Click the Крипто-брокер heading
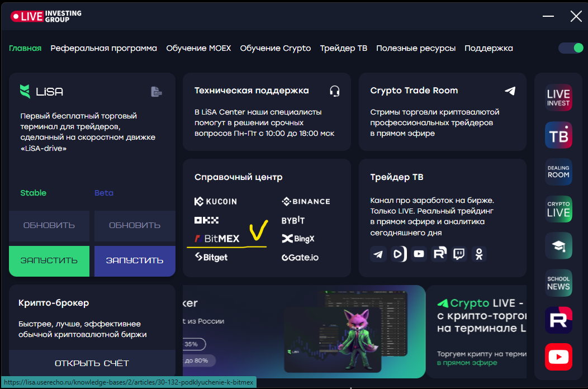Screen dimensions: 588x389 click(54, 303)
